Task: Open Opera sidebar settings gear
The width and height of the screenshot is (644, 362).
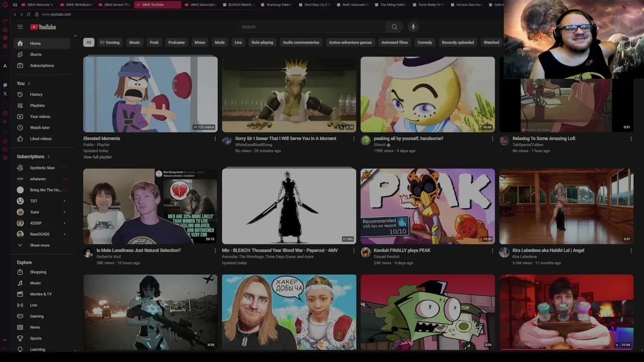Action: [5, 158]
